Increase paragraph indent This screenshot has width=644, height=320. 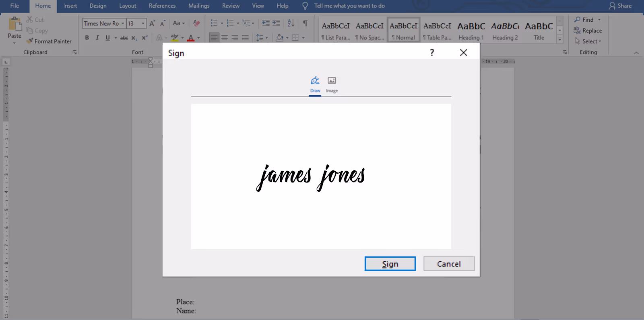276,23
